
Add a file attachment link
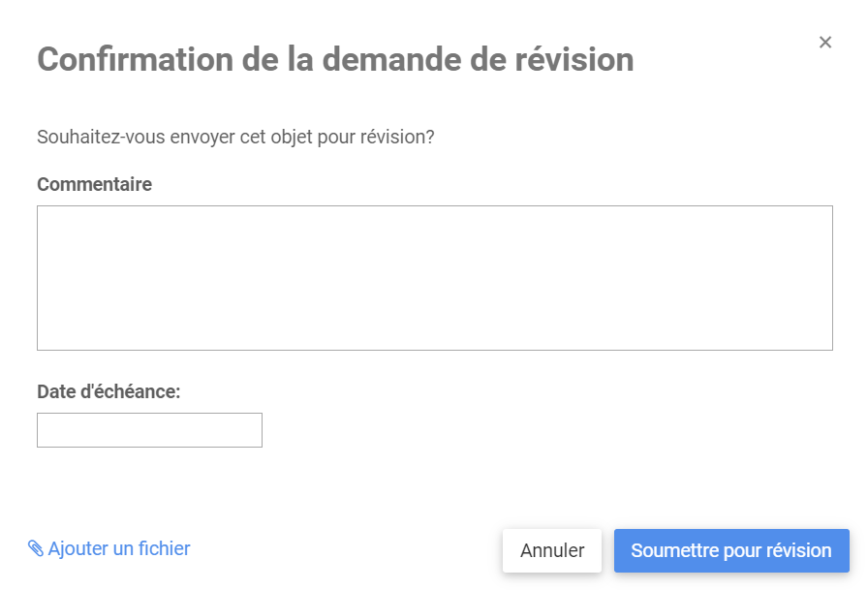pos(118,549)
